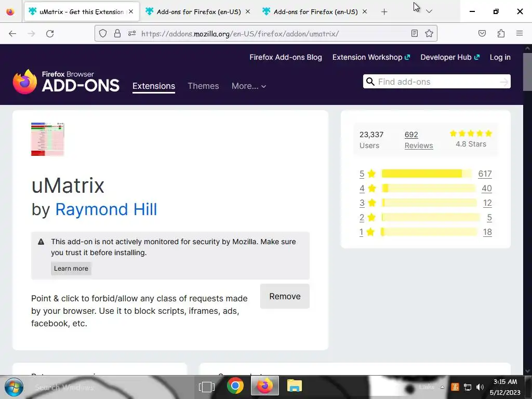
Task: Open tracking protection shield icon
Action: [x=103, y=33]
